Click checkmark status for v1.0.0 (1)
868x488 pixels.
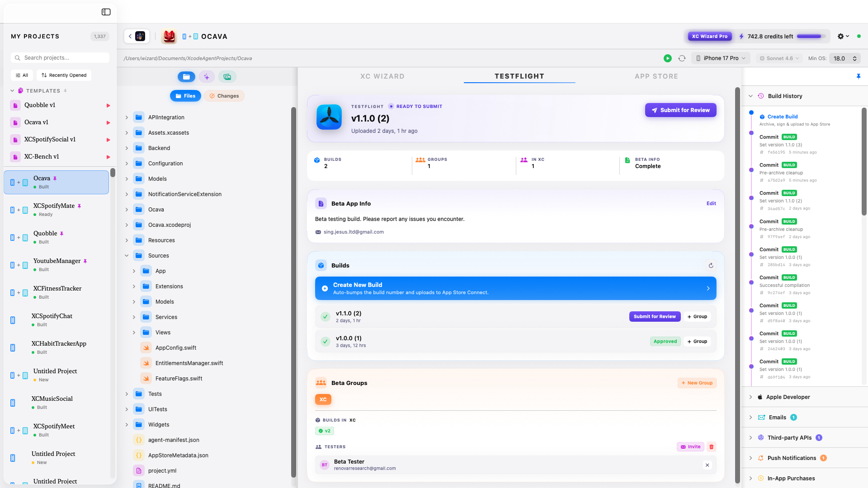tap(325, 342)
